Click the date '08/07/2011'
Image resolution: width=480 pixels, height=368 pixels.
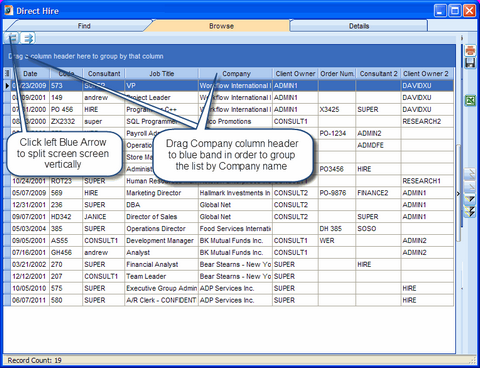tap(29, 300)
